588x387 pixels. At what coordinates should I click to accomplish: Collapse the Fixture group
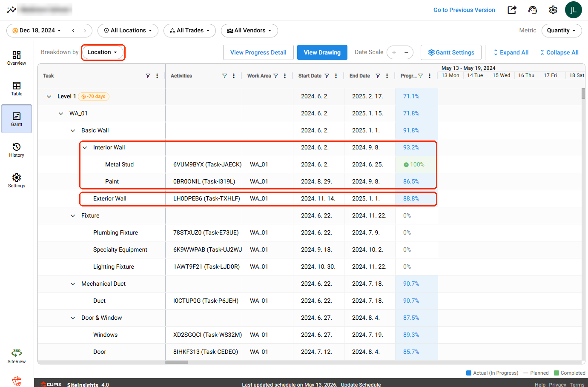(x=73, y=216)
